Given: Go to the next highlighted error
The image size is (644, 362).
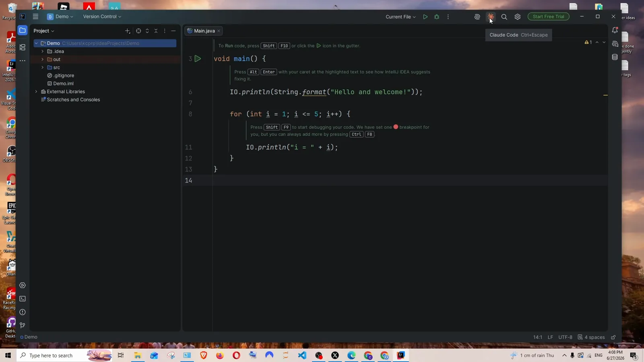Looking at the screenshot, I should [604, 42].
